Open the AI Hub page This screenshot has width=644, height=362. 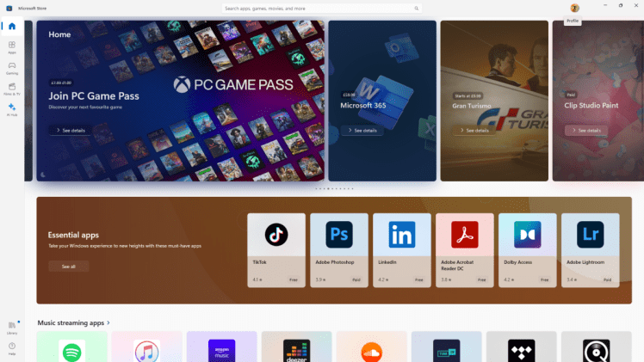pos(12,108)
